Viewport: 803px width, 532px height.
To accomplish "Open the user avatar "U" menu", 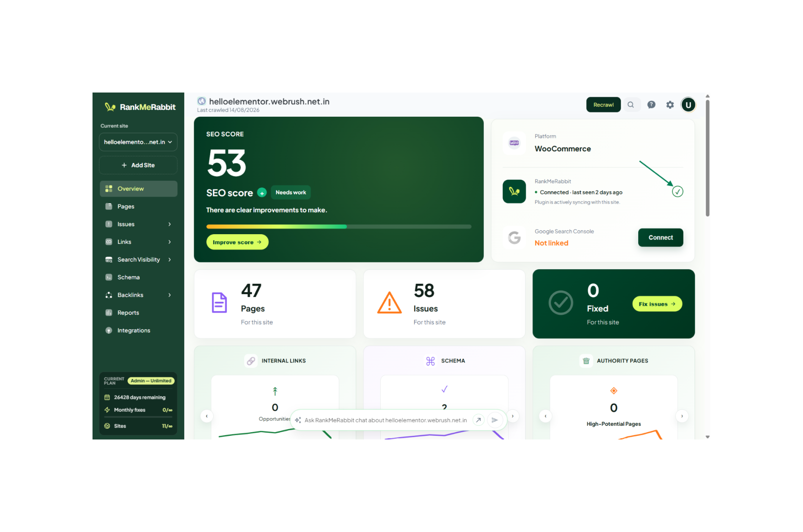I will [x=688, y=105].
